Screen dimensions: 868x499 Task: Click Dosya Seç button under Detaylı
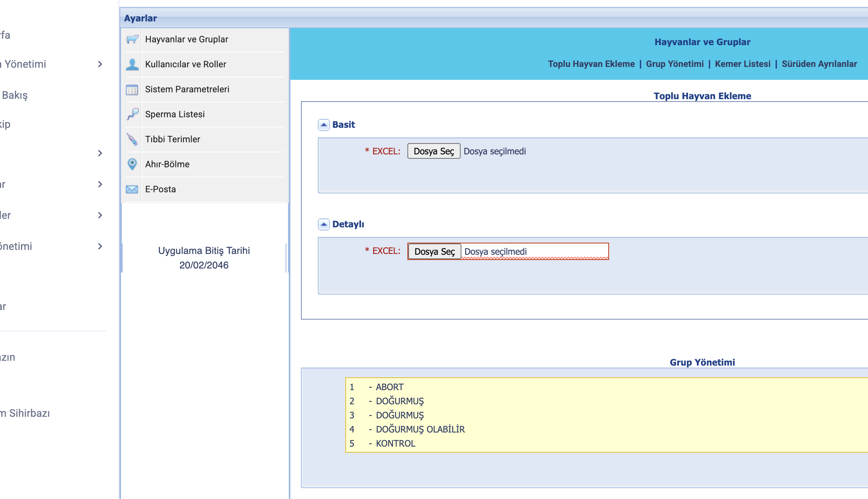point(434,252)
